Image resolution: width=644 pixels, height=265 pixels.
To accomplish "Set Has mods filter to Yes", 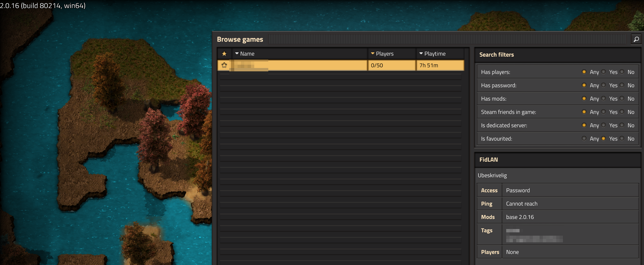I will point(604,99).
